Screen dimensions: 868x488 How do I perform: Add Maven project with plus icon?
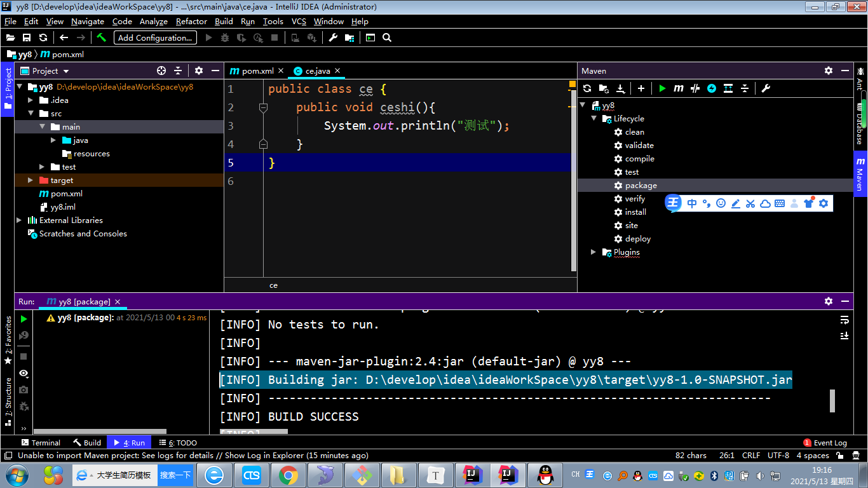[x=641, y=88]
